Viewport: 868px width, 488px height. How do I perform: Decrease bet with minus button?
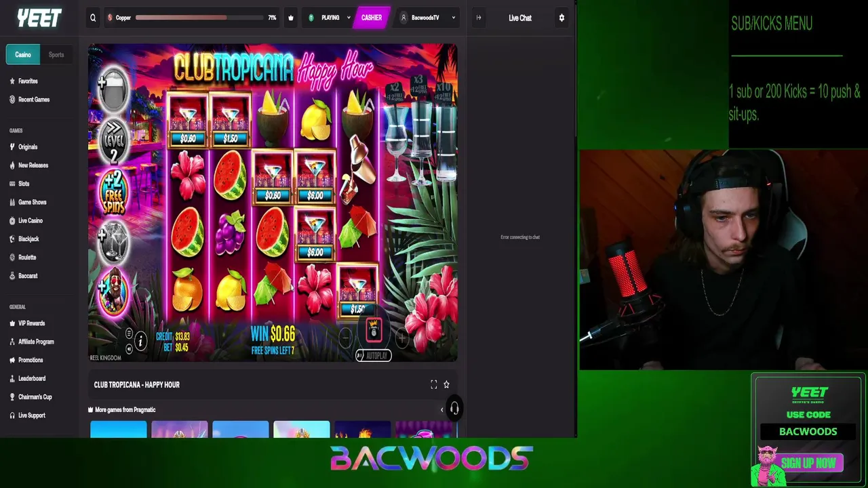tap(345, 337)
